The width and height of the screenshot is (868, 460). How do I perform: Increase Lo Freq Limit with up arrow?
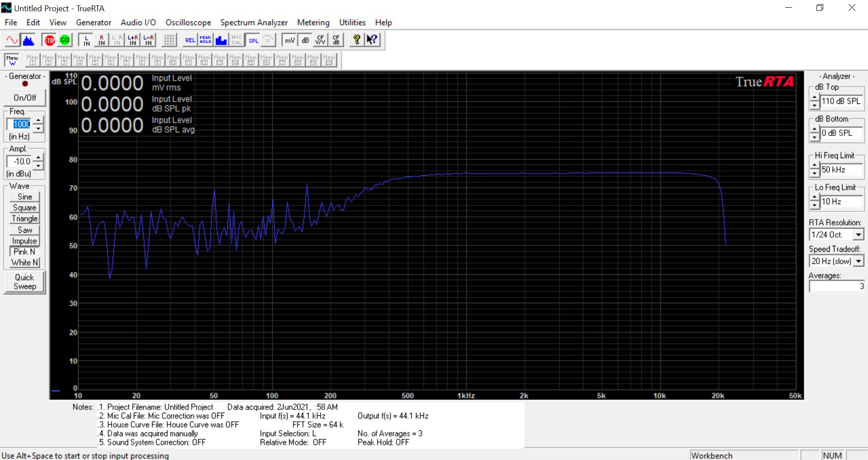pos(815,198)
